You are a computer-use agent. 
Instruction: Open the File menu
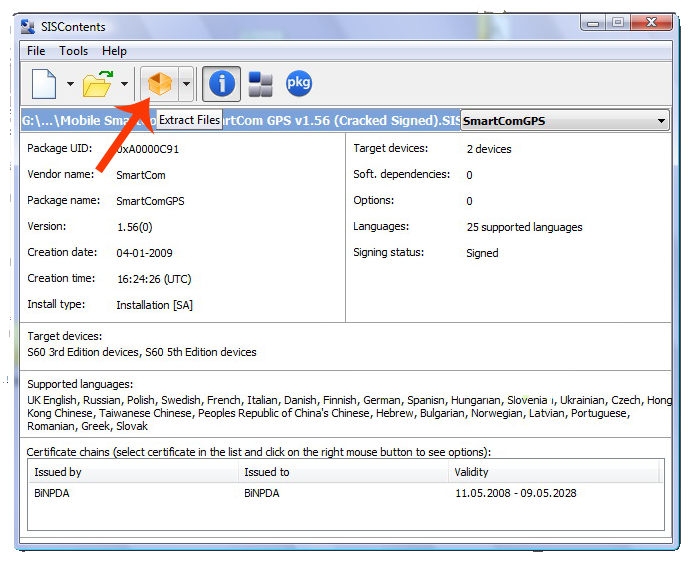(x=36, y=51)
